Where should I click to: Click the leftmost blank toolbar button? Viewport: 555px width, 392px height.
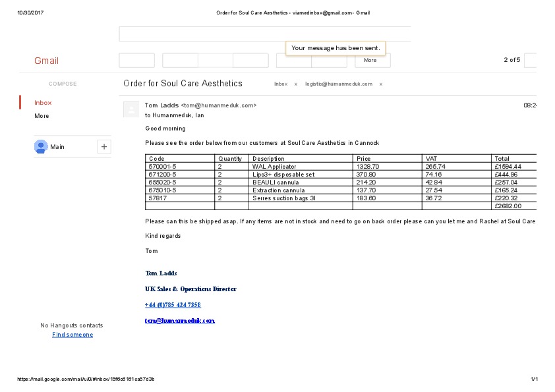pos(136,61)
